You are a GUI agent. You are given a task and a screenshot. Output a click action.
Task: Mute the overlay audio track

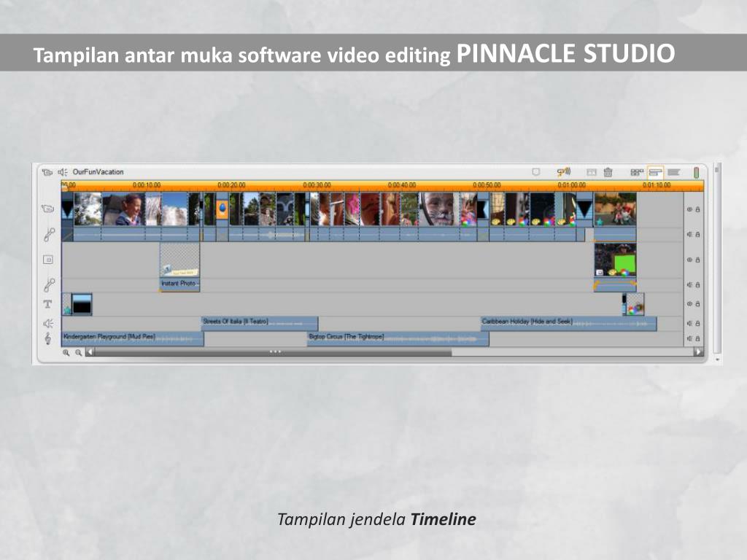tap(689, 285)
